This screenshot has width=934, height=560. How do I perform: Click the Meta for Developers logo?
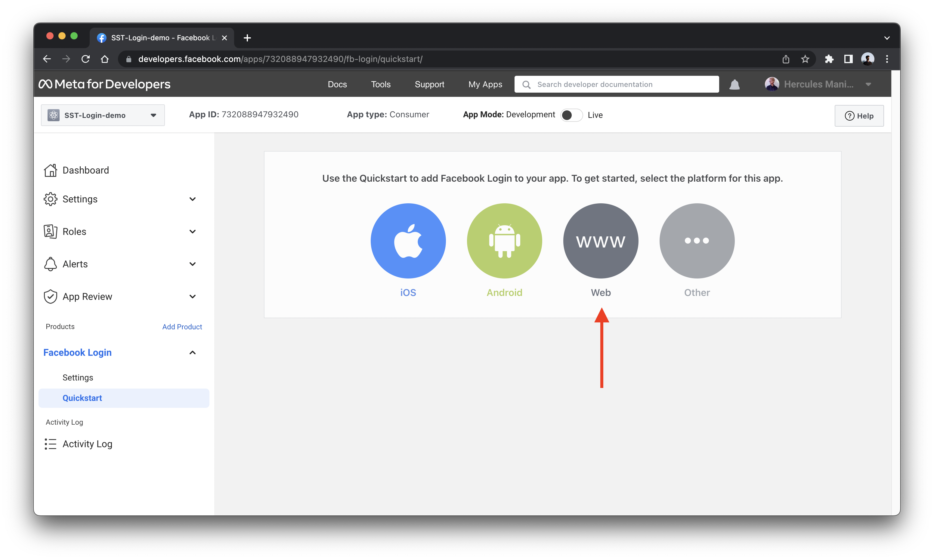click(105, 84)
